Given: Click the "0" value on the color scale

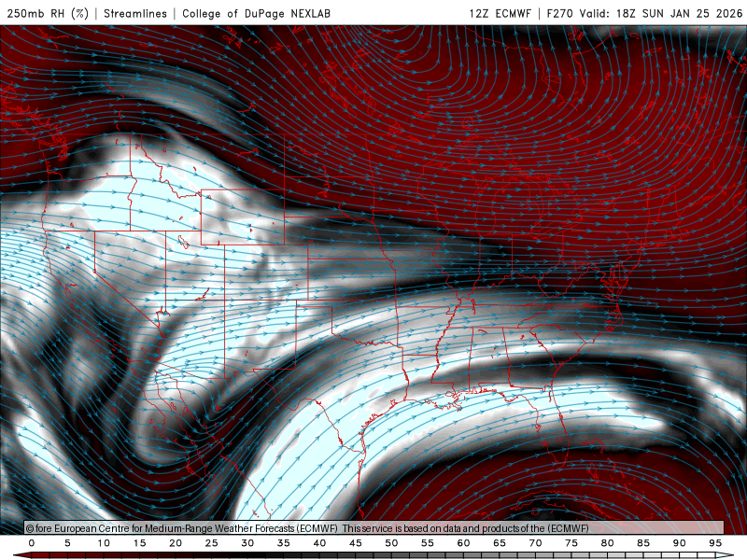Looking at the screenshot, I should point(32,543).
